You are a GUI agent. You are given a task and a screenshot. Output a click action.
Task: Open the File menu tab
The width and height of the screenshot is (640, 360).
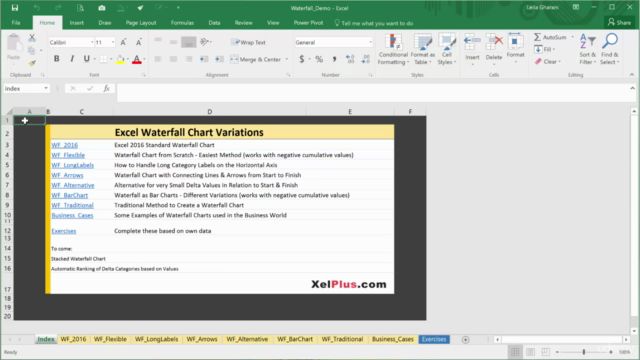pos(16,23)
